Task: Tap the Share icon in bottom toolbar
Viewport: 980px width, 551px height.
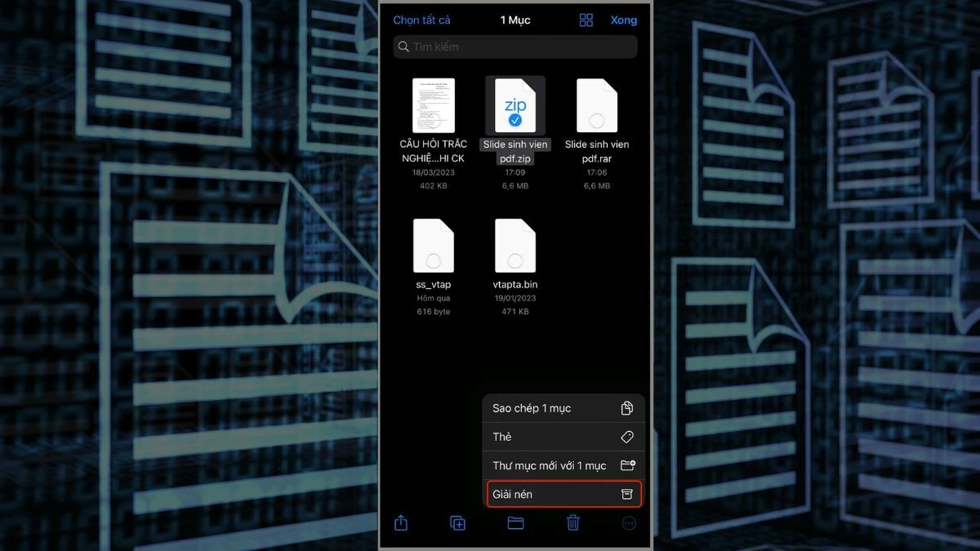Action: tap(400, 522)
